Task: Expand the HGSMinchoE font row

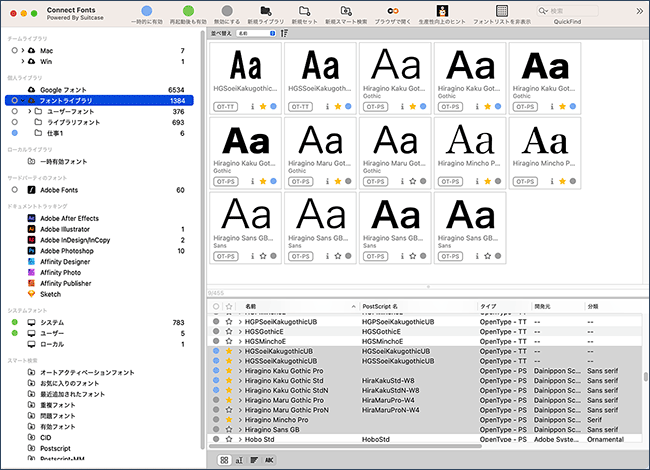Action: pyautogui.click(x=240, y=342)
